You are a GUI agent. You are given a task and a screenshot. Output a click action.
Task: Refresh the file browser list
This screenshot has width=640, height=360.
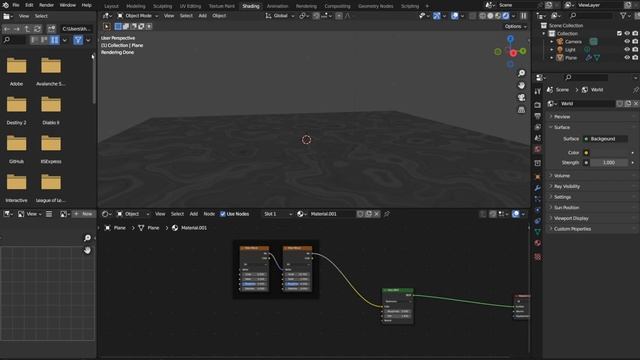pyautogui.click(x=37, y=29)
